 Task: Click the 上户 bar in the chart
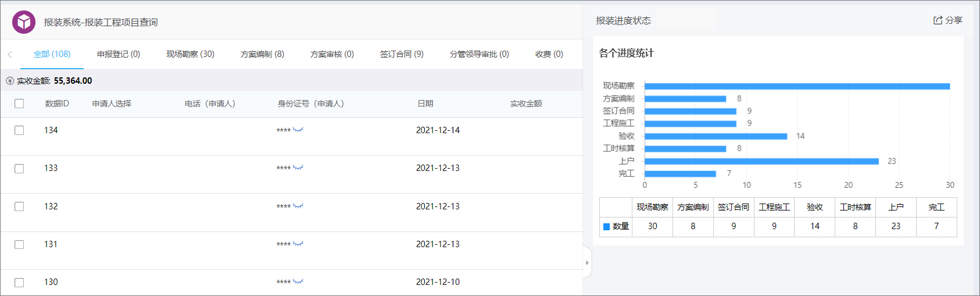[x=761, y=161]
